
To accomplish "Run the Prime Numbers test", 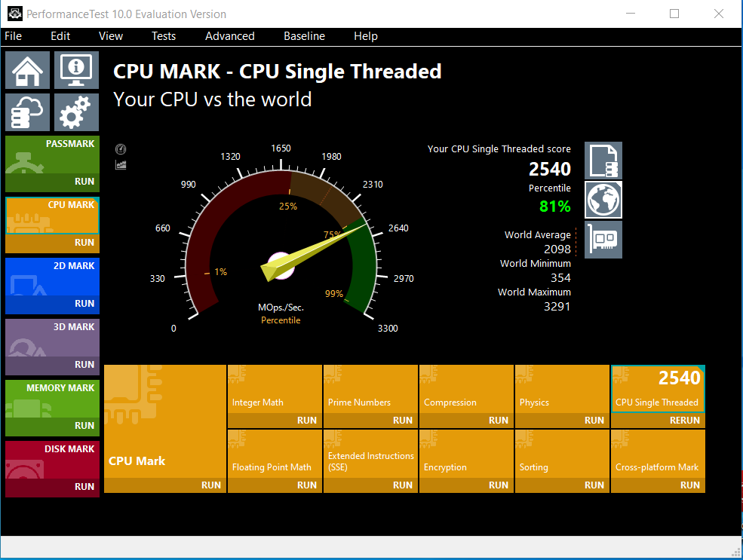I will (x=370, y=421).
